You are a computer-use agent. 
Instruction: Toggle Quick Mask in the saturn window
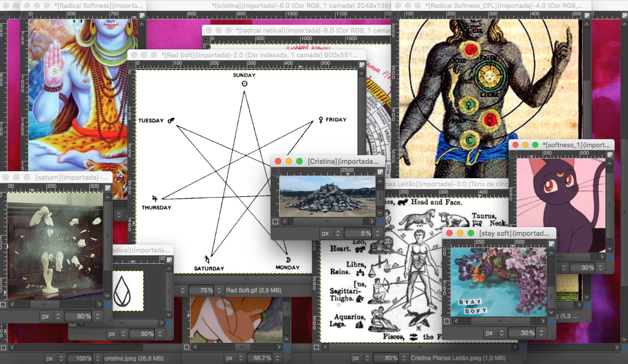click(3, 304)
